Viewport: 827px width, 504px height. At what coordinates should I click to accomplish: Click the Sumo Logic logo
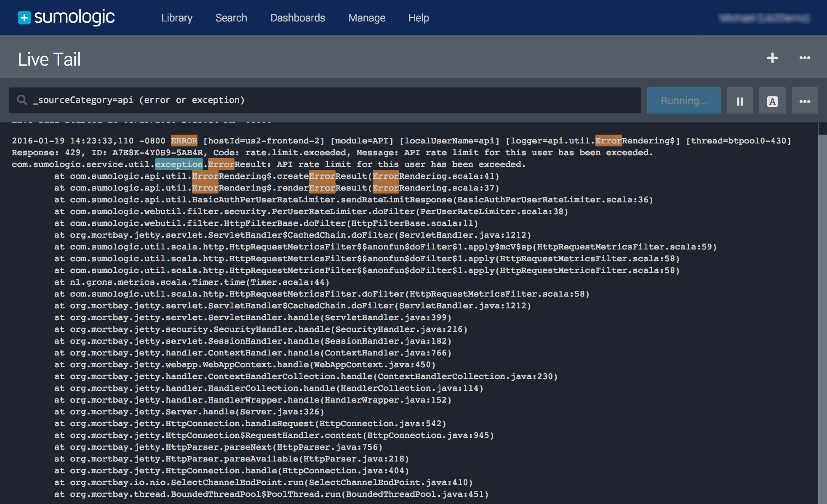click(66, 17)
